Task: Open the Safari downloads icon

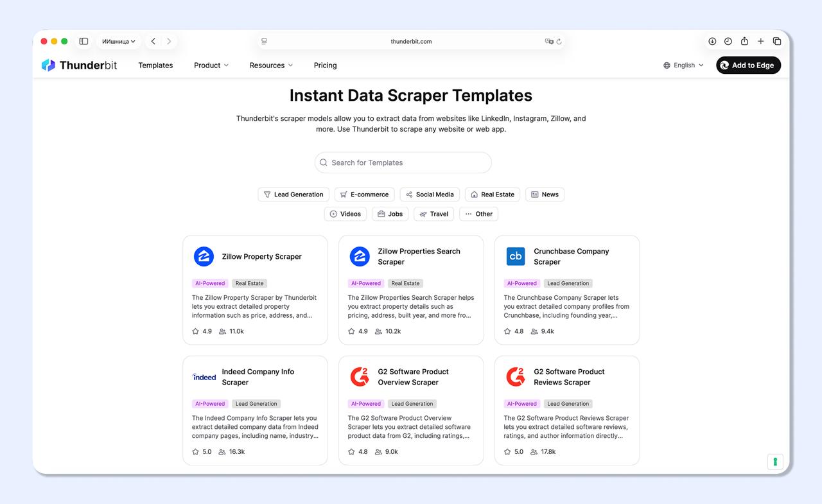Action: tap(712, 41)
